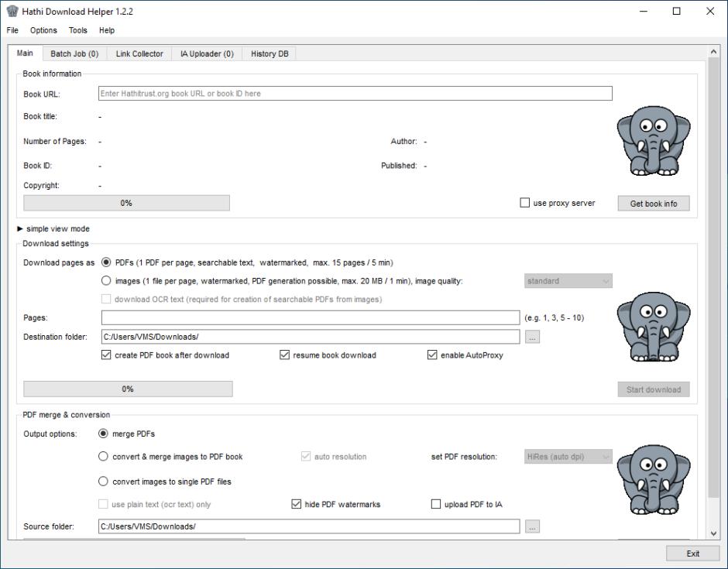Open the History DB tab
728x569 pixels.
270,54
